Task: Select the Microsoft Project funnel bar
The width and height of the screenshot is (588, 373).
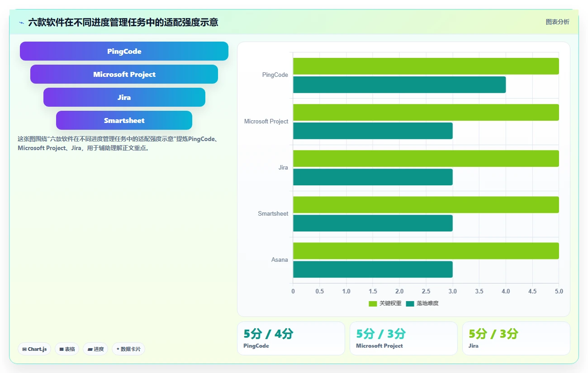Action: click(x=124, y=74)
